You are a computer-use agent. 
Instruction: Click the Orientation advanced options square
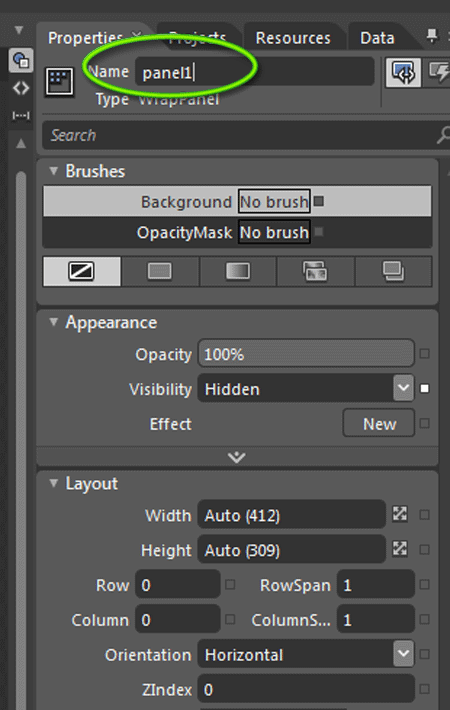pyautogui.click(x=424, y=654)
